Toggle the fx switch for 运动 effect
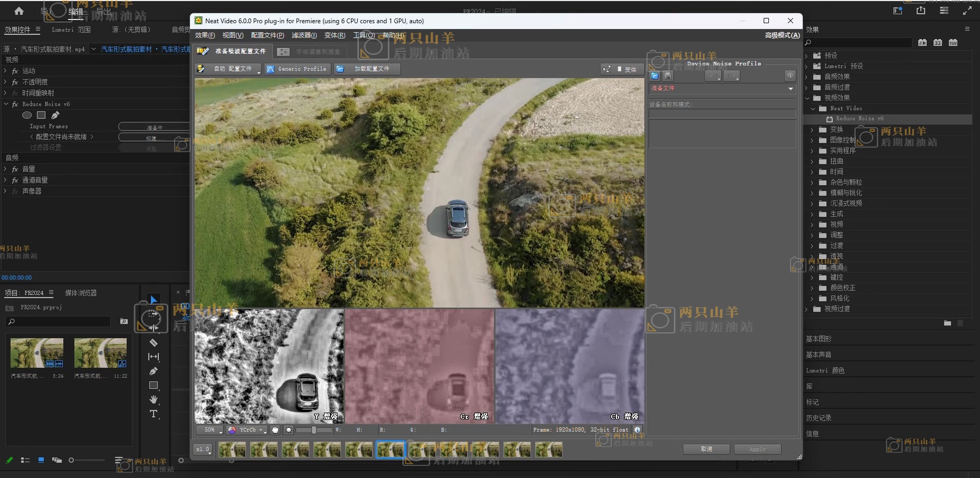Screen dimensions: 980x478 tap(15, 71)
